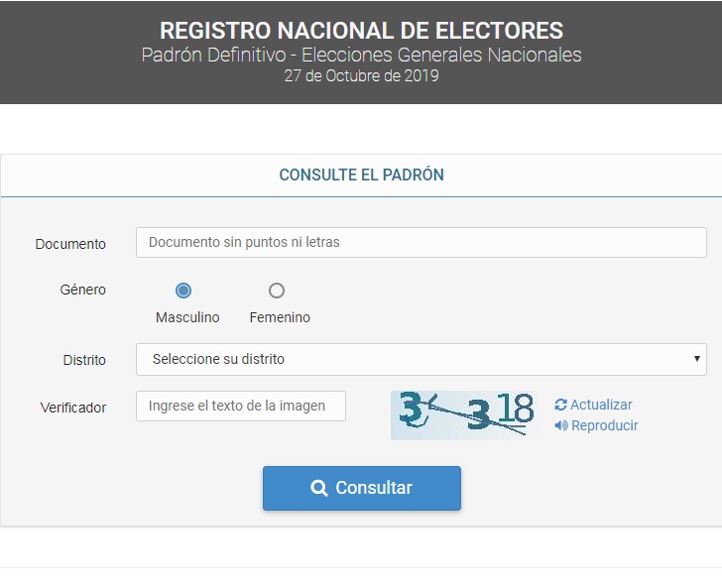Focus the Verificador captcha text field

(241, 406)
